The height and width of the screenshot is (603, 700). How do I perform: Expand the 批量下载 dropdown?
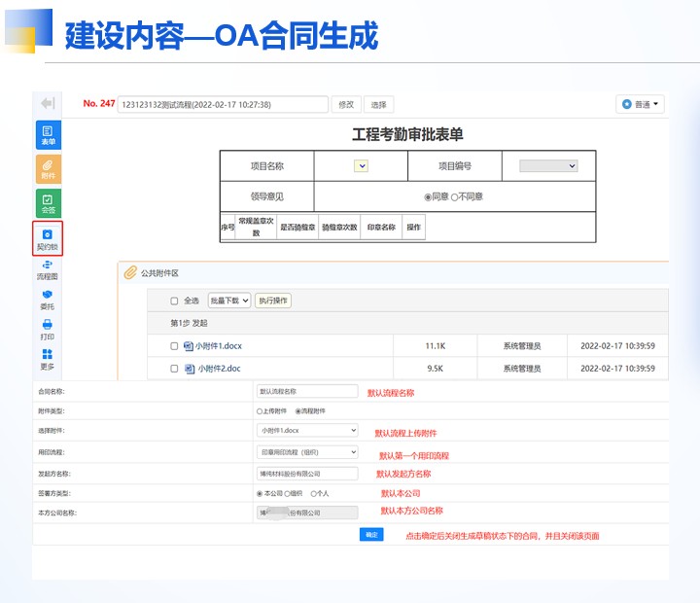pos(229,301)
